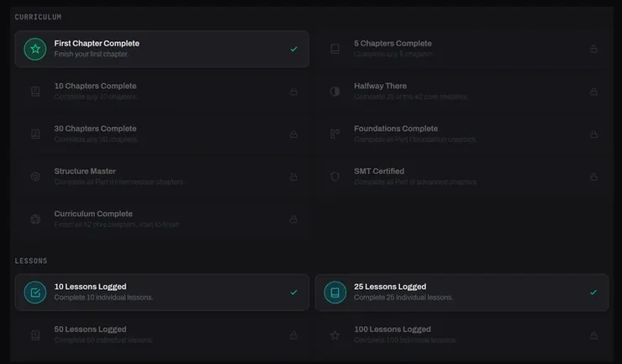Click the checkmark on 25 Lessons Logged
Viewport: 622px width, 364px height.
tap(593, 293)
